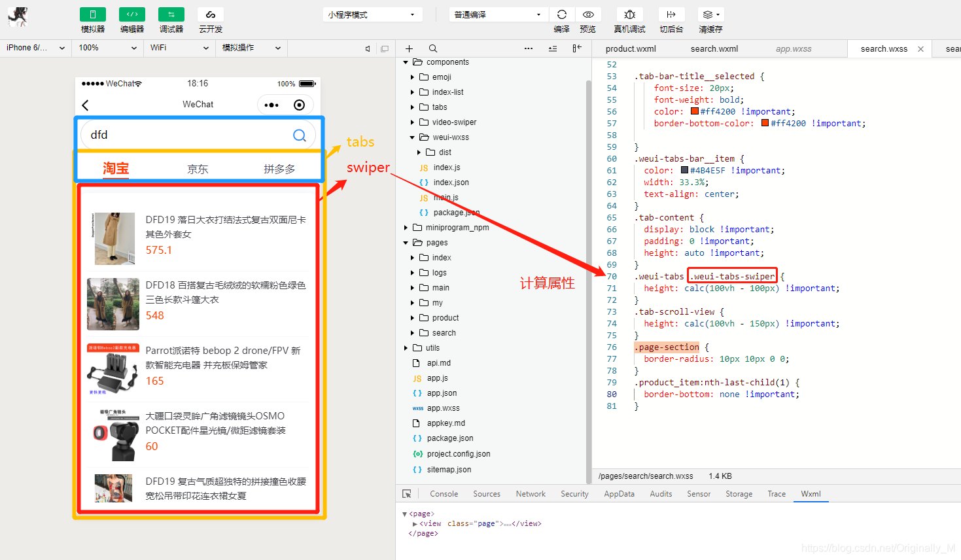Toggle the simulator panel button
This screenshot has width=961, height=560.
coord(93,14)
